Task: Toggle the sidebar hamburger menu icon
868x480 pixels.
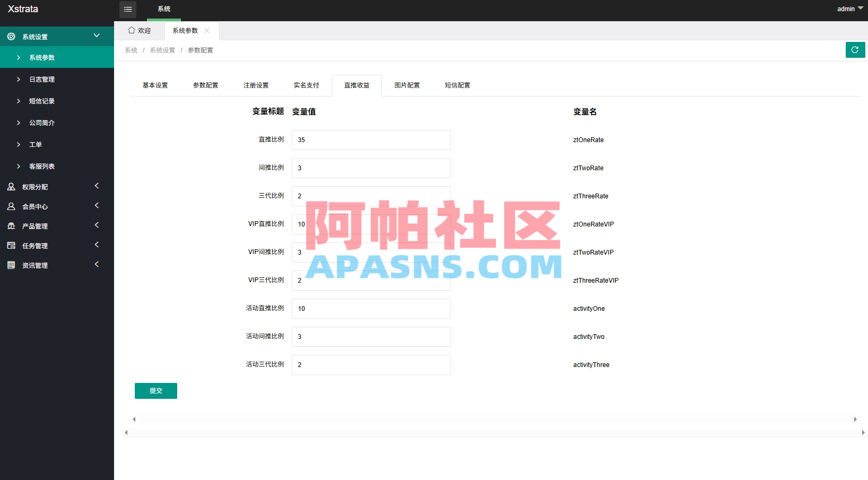Action: [128, 9]
